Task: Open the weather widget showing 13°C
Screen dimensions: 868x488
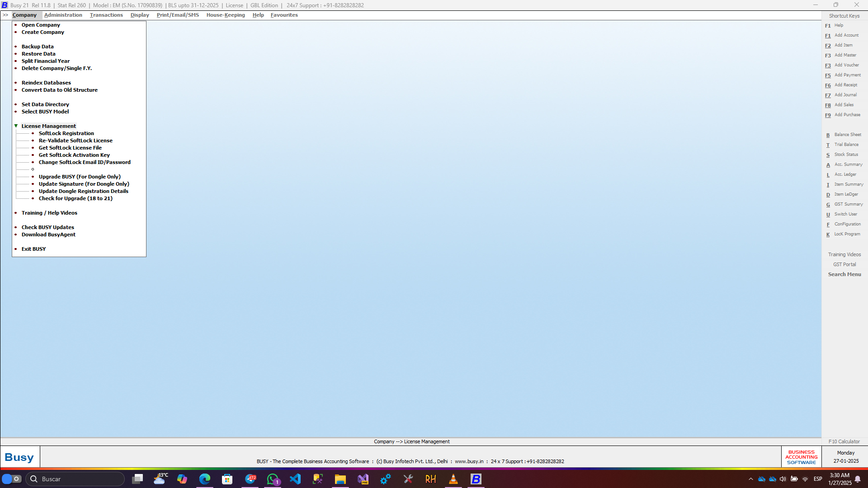Action: (x=160, y=479)
